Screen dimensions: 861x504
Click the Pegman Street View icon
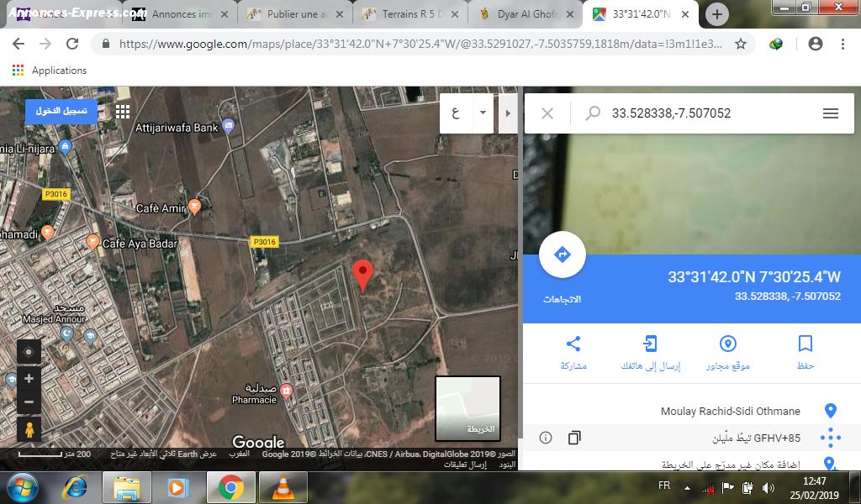pyautogui.click(x=29, y=430)
